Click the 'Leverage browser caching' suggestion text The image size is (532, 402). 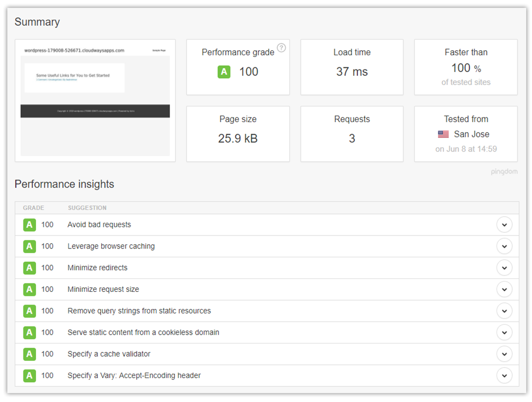point(111,246)
